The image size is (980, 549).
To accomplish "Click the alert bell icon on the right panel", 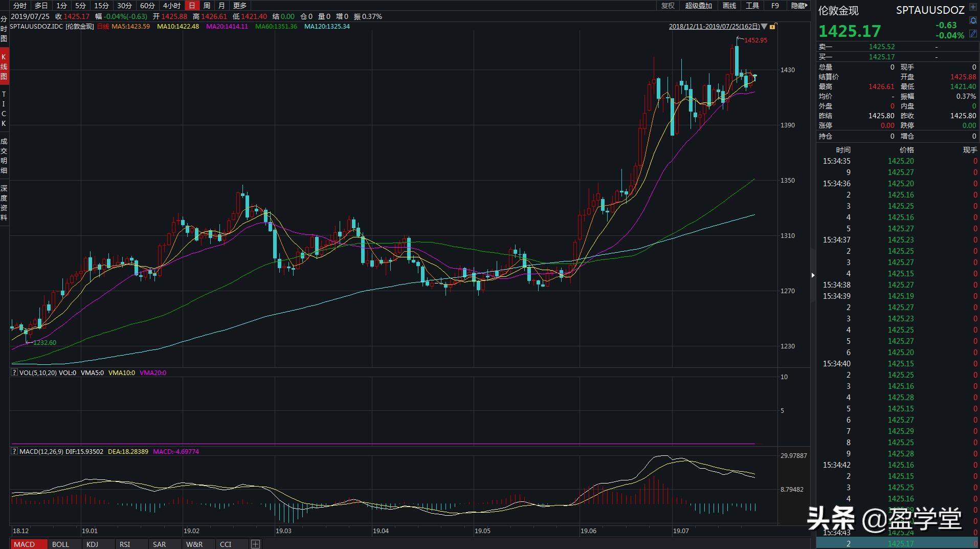I will (x=973, y=20).
